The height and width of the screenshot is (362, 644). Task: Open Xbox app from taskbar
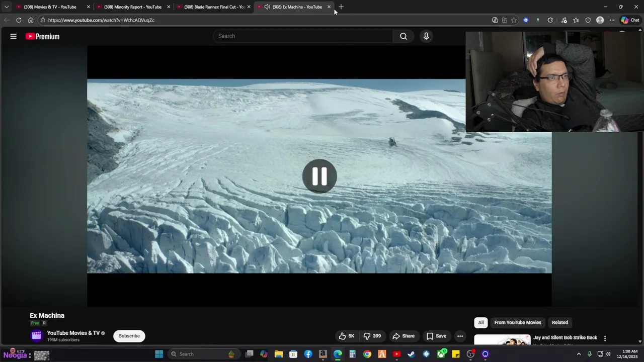(x=441, y=354)
